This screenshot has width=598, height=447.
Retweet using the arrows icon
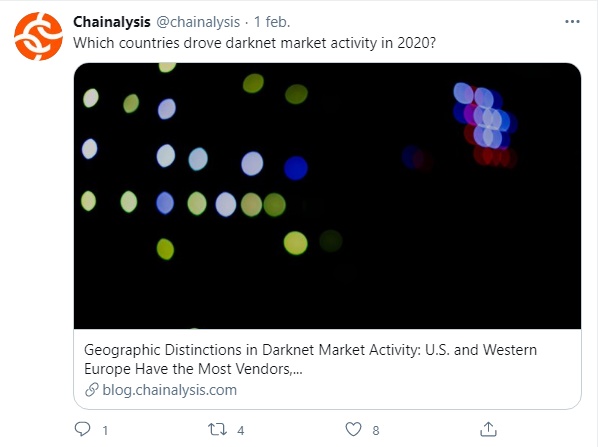click(217, 429)
